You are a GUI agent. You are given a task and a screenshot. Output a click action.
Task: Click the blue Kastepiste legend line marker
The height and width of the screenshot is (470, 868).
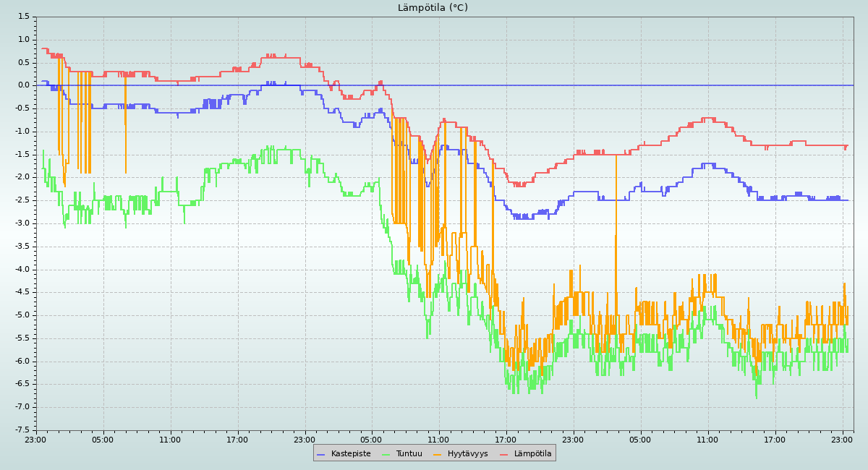(x=321, y=453)
